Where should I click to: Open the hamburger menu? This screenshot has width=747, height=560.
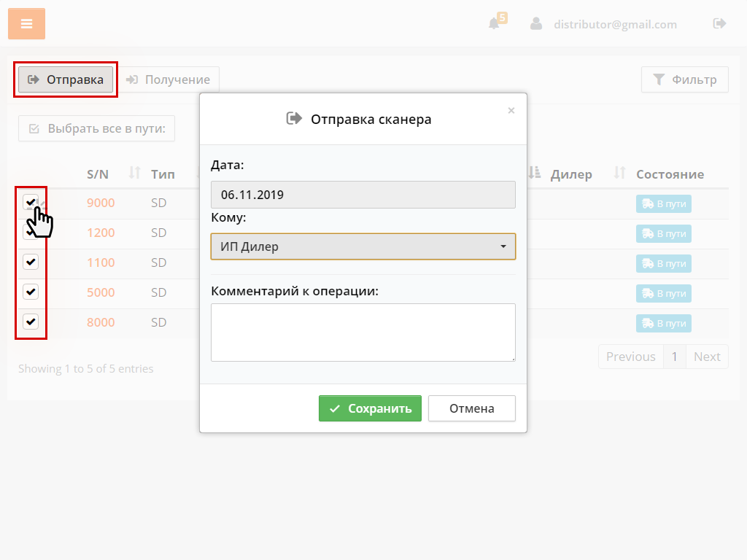click(26, 24)
